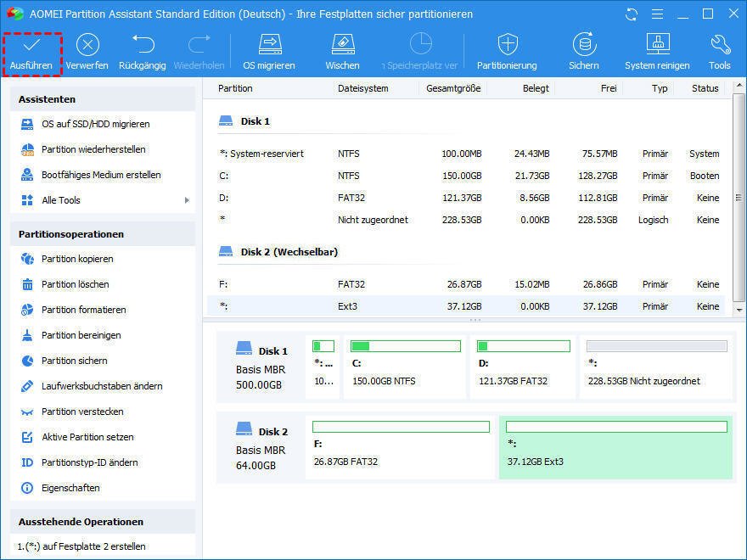Open the title bar menu icon

coord(655,14)
